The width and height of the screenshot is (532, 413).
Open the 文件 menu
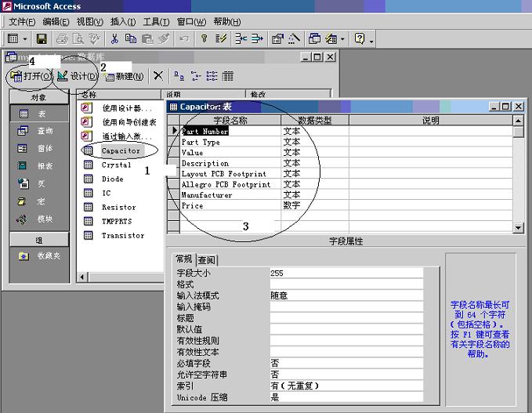click(x=22, y=22)
